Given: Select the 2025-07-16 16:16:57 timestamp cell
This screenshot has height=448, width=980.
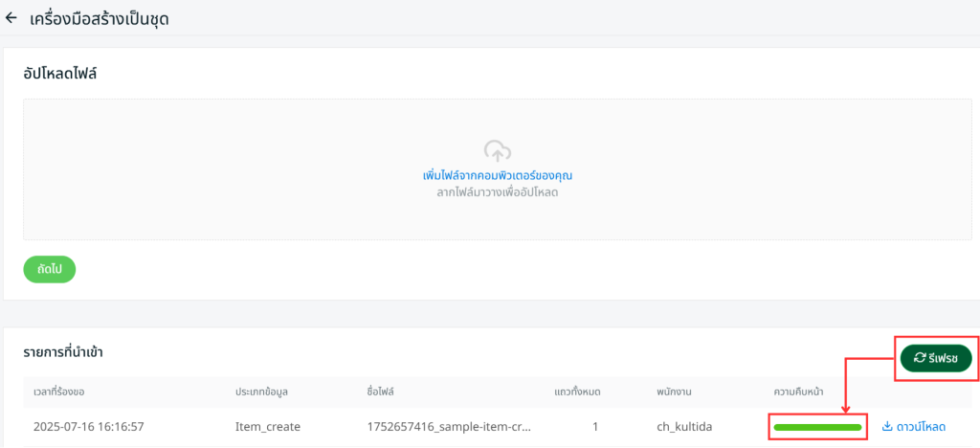Looking at the screenshot, I should pyautogui.click(x=95, y=426).
